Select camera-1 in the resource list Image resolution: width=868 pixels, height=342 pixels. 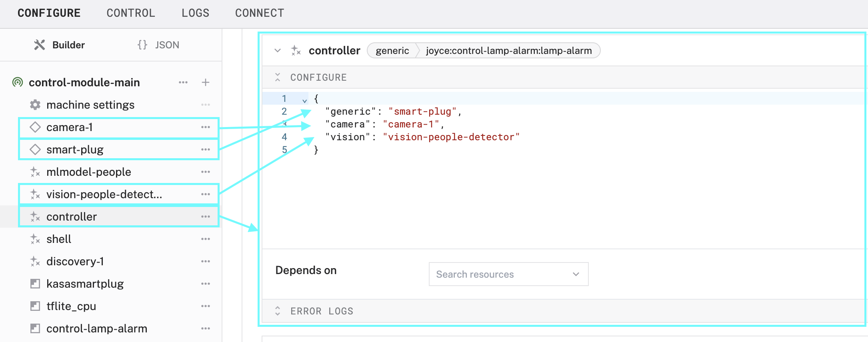70,127
